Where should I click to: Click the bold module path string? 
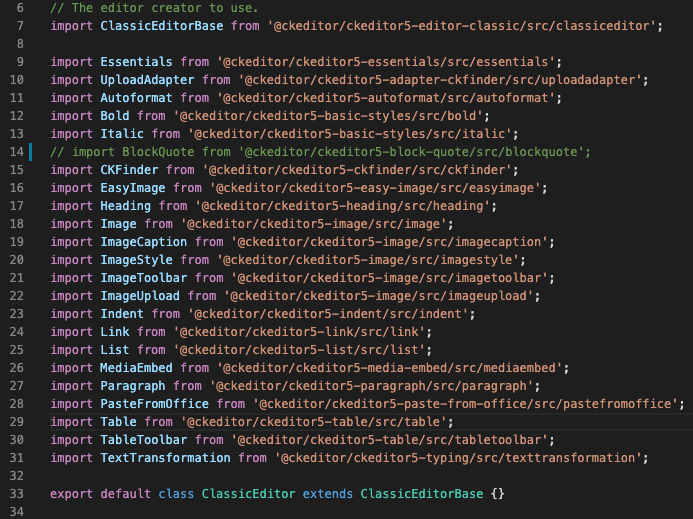point(328,116)
